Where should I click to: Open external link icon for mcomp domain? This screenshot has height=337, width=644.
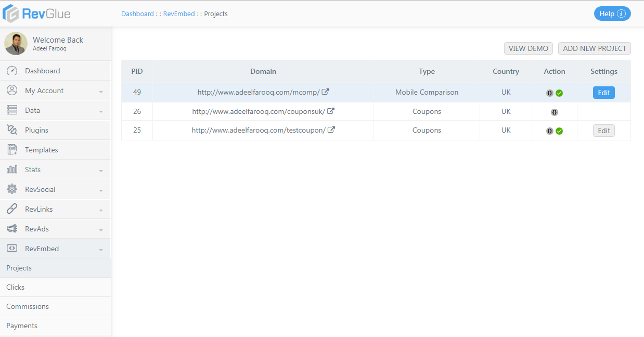[326, 92]
